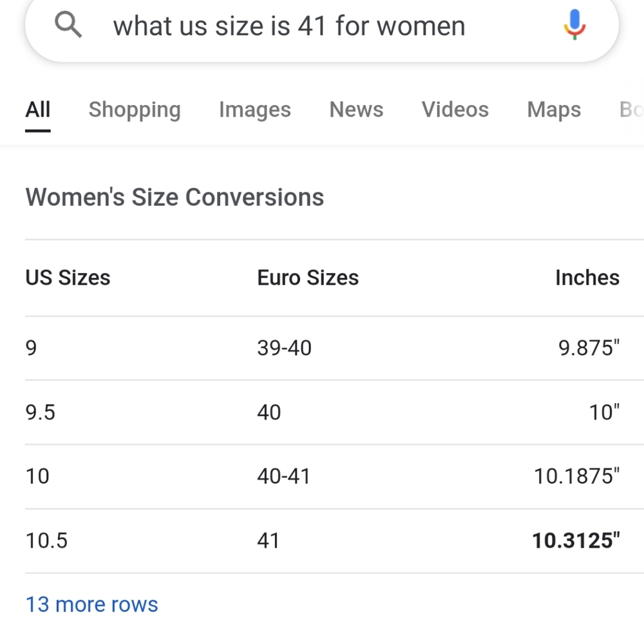Image resolution: width=644 pixels, height=644 pixels.
Task: Open the News results tab
Action: coord(357,109)
